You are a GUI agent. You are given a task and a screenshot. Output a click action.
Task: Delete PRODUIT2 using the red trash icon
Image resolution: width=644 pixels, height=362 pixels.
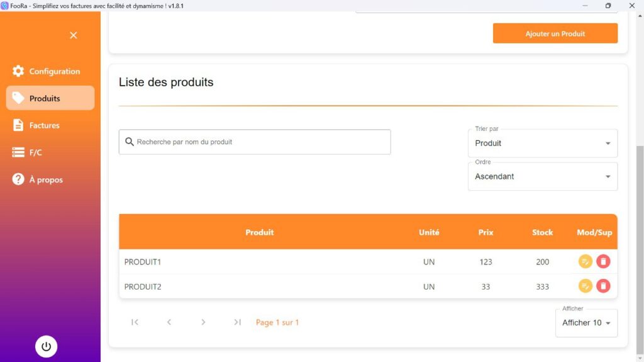point(603,286)
